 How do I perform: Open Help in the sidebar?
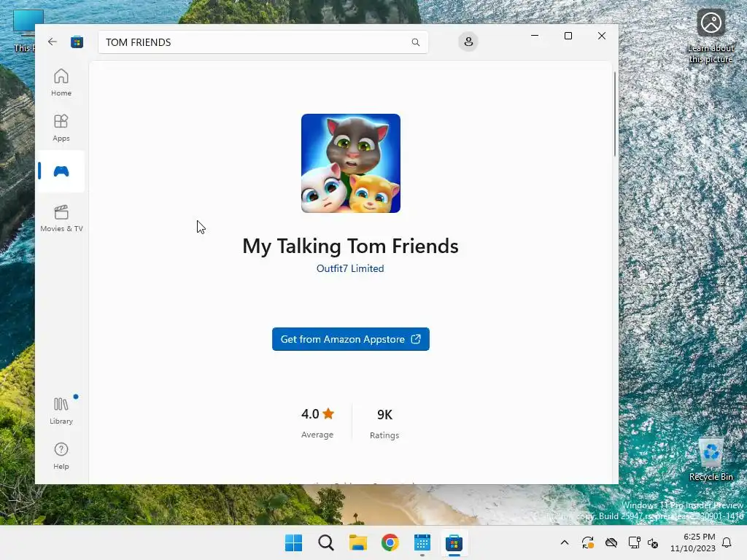pyautogui.click(x=61, y=456)
